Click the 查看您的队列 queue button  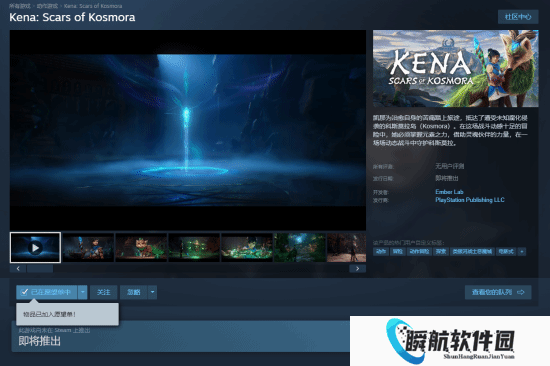498,292
